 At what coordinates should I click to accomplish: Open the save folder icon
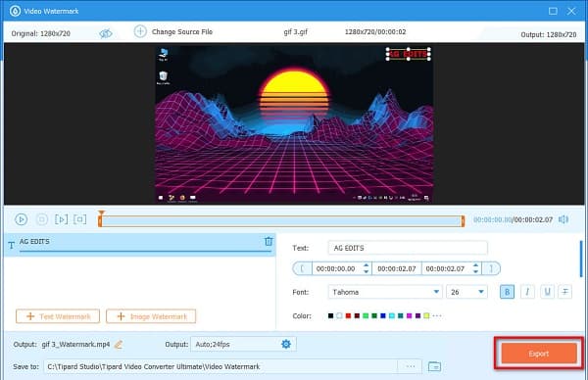[434, 366]
